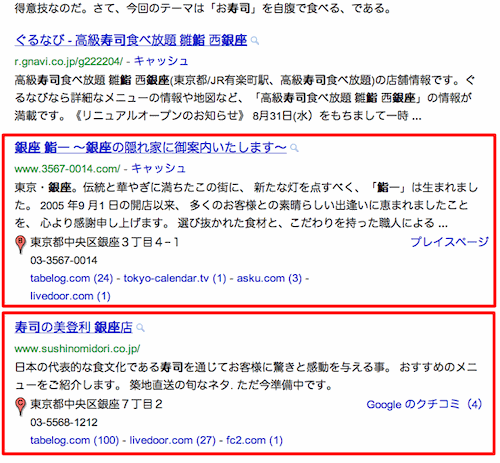Open tokyo-calendar.tv (1) review link
The width and height of the screenshot is (500, 463).
point(175,278)
